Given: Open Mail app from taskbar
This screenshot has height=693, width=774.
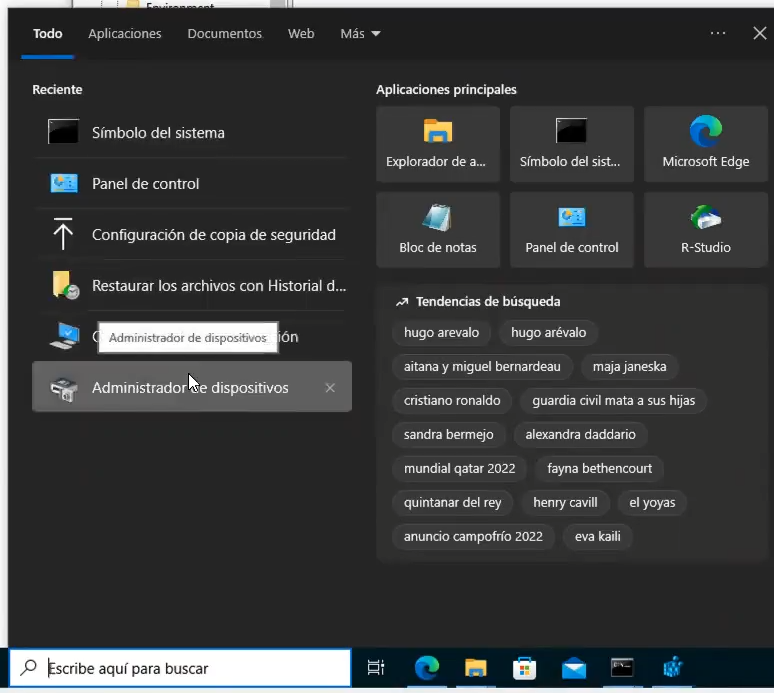Looking at the screenshot, I should click(574, 669).
